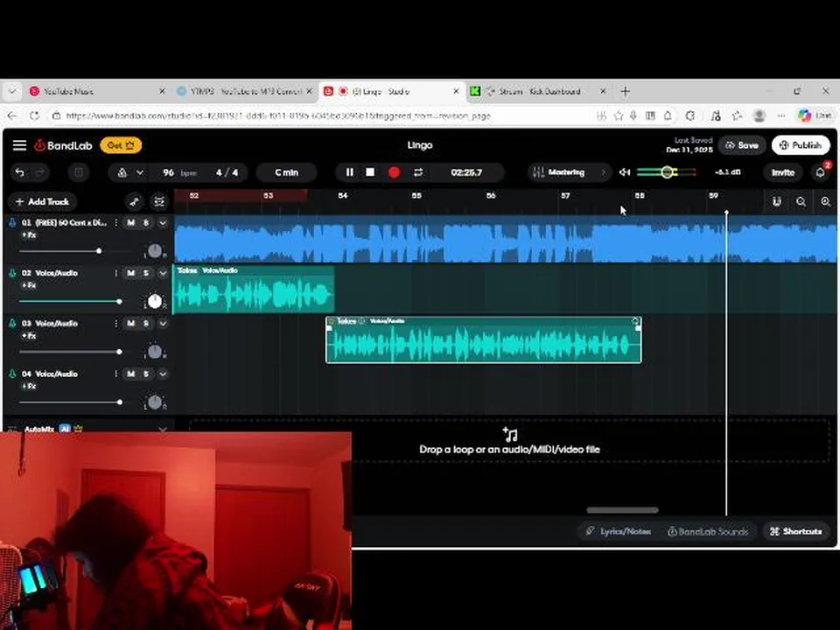Switch to Stream Kick Dashboard tab

tap(539, 92)
